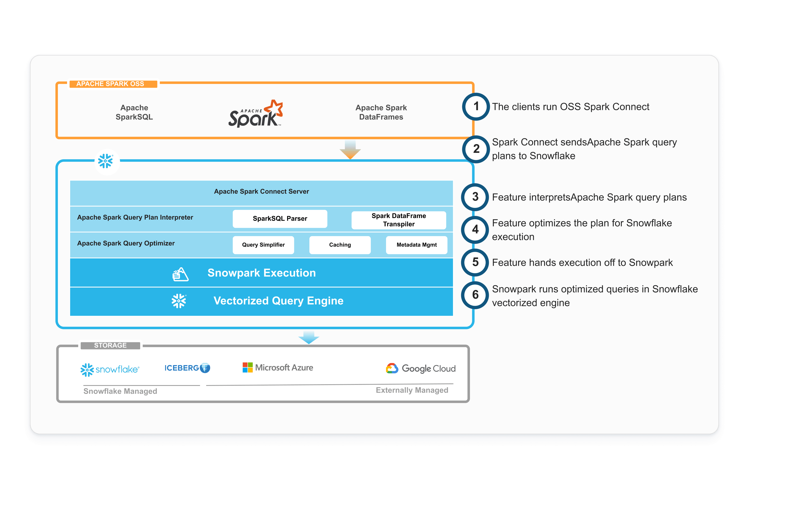
Task: Click 'Apache Spark Connect Server' bar text
Action: 261,192
